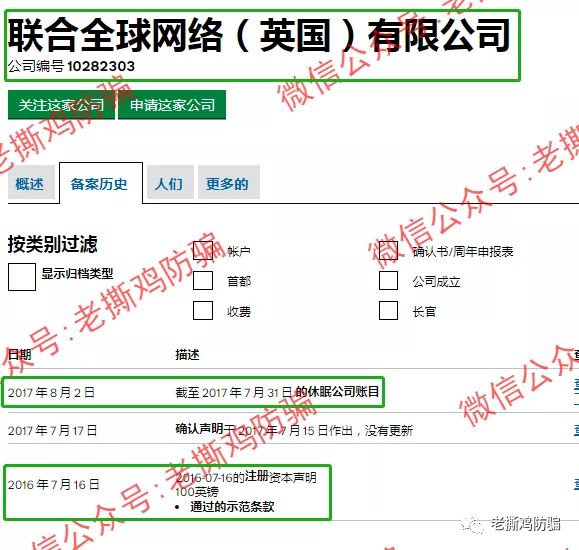Enable the 首都 filter checkbox

click(x=203, y=280)
